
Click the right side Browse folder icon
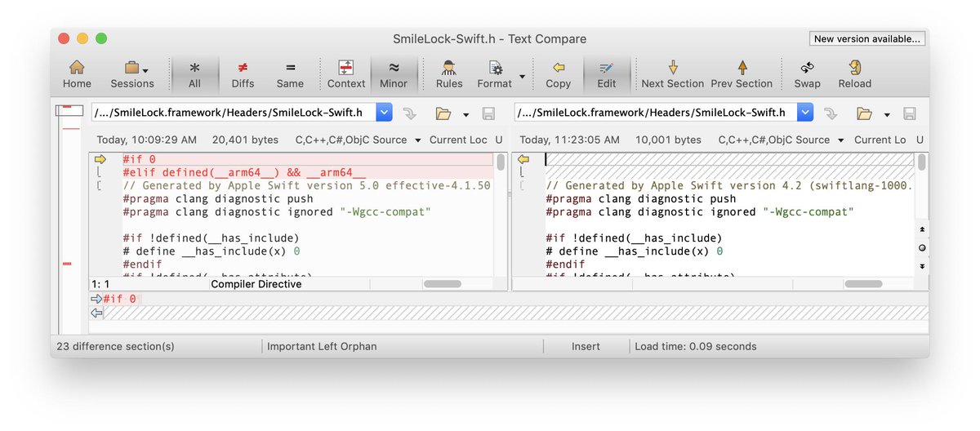(865, 113)
